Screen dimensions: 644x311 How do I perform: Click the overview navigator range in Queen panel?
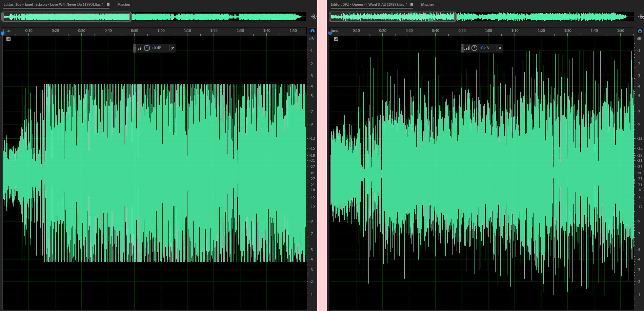pos(393,17)
